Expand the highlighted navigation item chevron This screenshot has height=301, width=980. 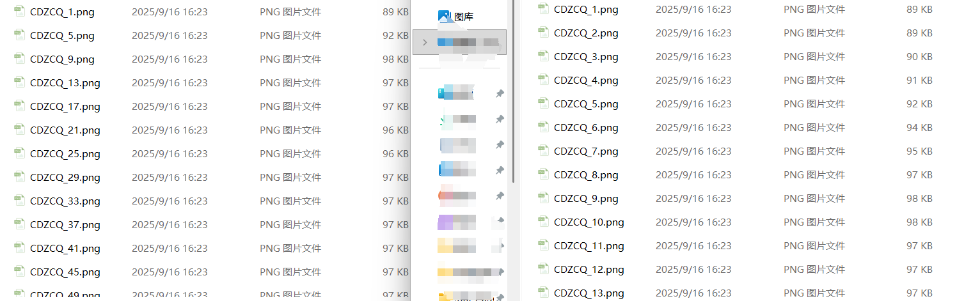point(425,42)
